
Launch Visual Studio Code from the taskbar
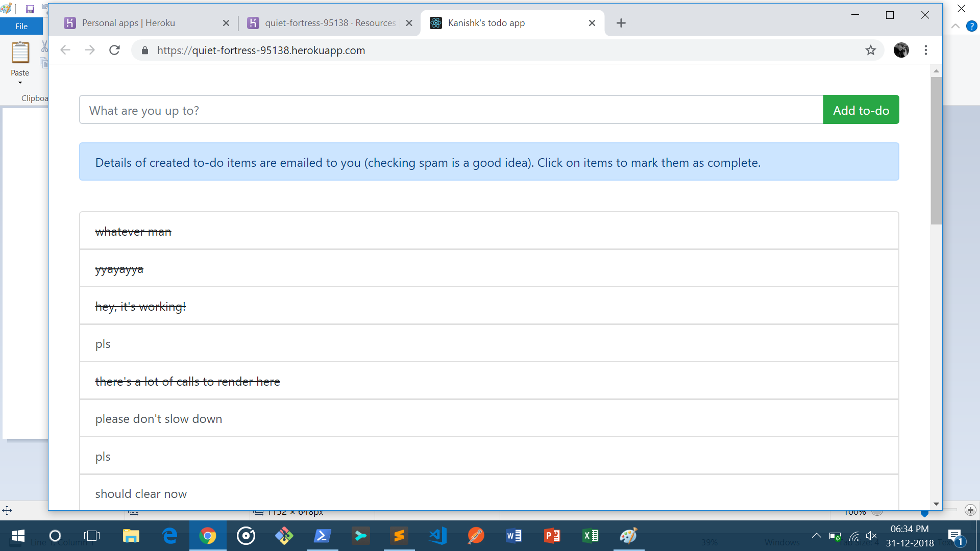pyautogui.click(x=437, y=536)
